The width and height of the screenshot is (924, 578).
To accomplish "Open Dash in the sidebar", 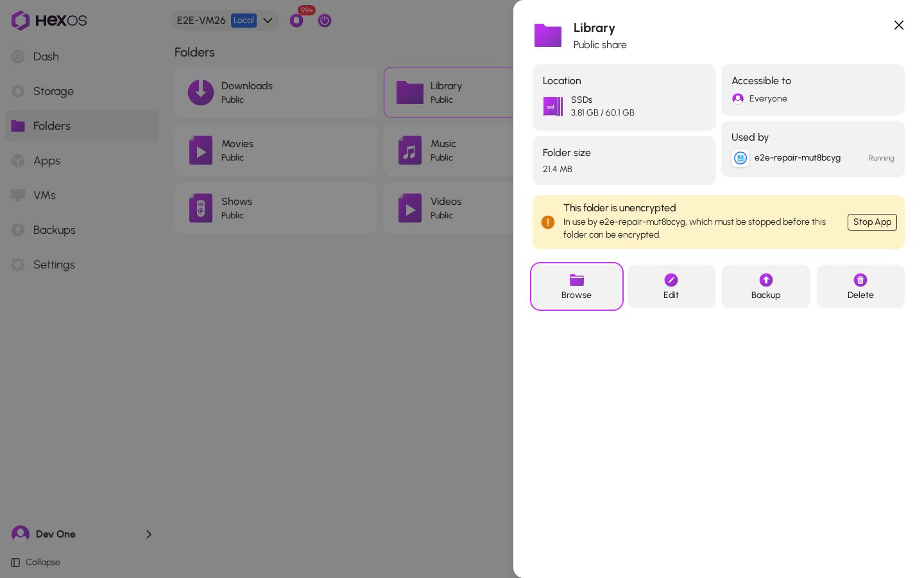I will click(x=82, y=57).
